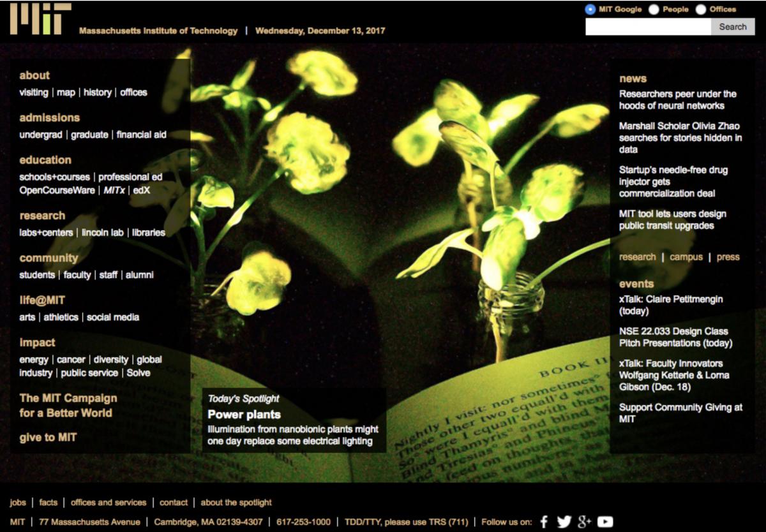Open the about section heading
The height and width of the screenshot is (532, 766).
pyautogui.click(x=34, y=75)
